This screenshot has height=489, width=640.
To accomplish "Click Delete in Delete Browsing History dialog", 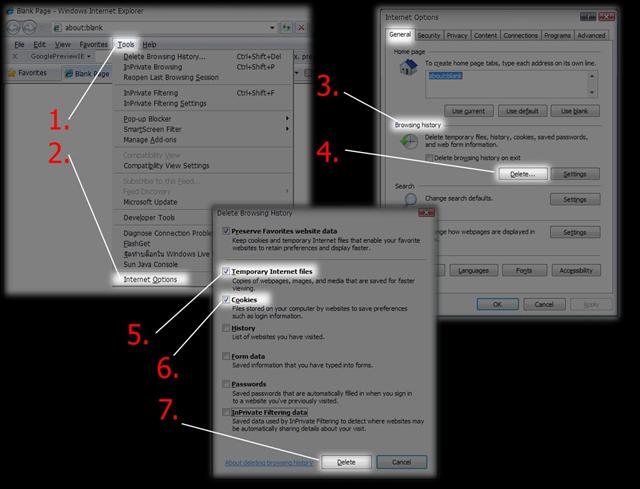I will [x=346, y=462].
